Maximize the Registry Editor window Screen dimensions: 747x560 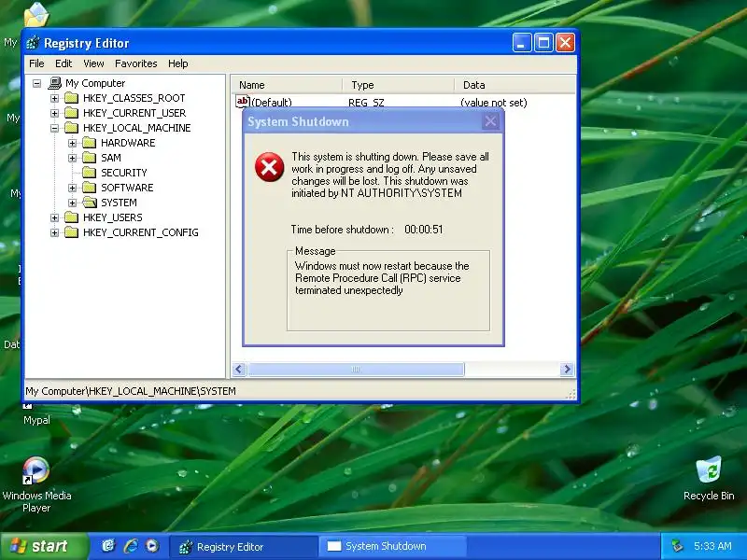click(543, 43)
